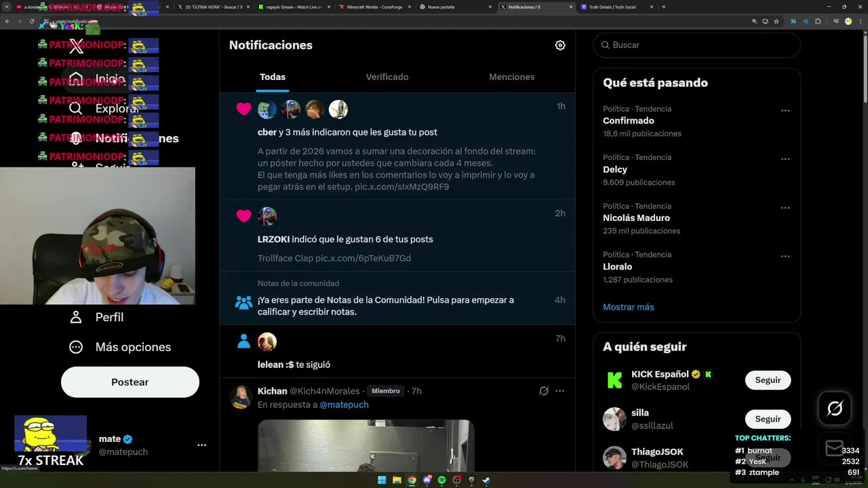Click KICK Español's green avatar
The image size is (868, 488).
pos(614,380)
